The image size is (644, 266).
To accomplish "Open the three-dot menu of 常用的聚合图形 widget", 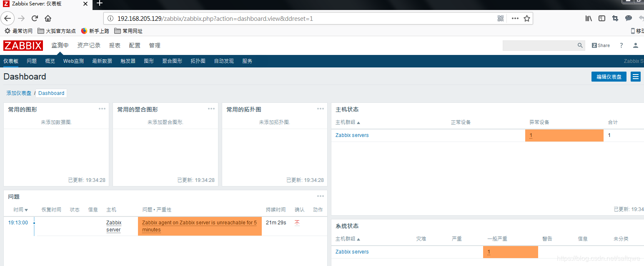I will point(211,109).
